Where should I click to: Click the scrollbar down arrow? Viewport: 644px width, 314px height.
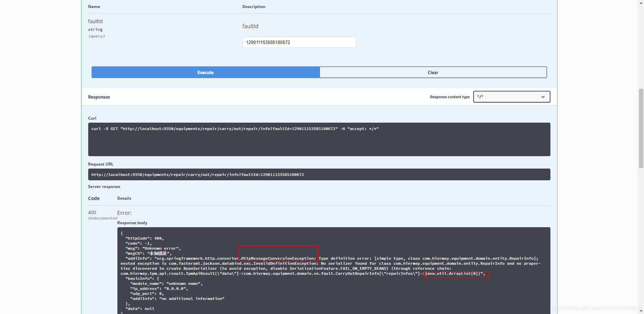(641, 311)
